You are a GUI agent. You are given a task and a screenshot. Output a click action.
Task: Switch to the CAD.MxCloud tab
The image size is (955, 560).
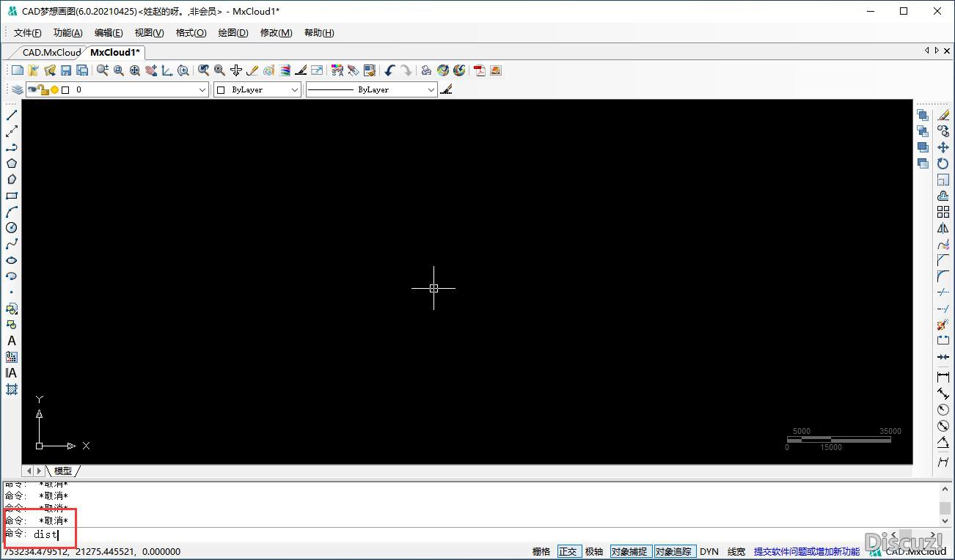[x=51, y=52]
